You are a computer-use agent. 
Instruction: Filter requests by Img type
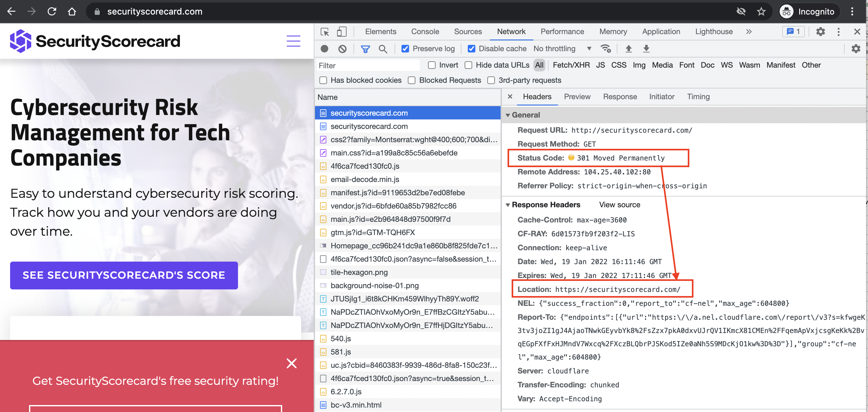click(639, 65)
